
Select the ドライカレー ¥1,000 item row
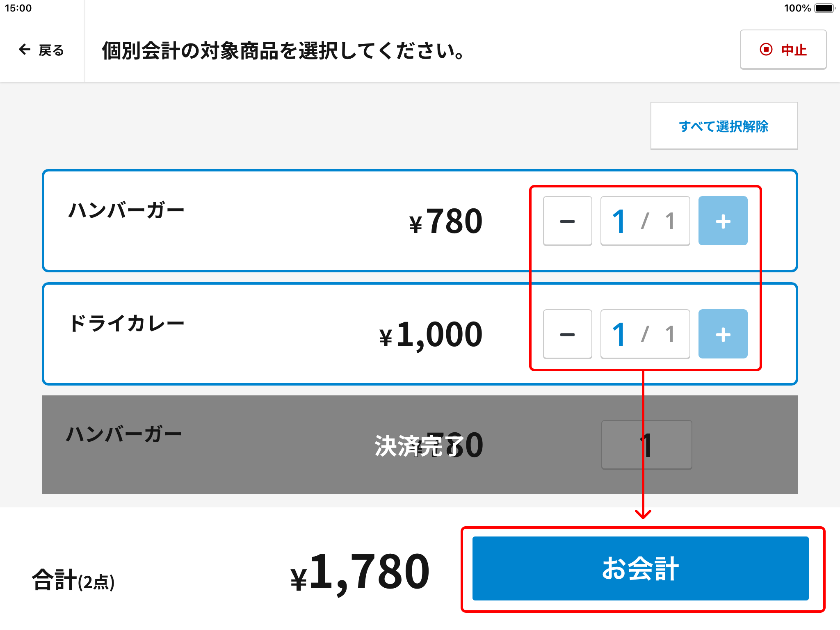(420, 334)
